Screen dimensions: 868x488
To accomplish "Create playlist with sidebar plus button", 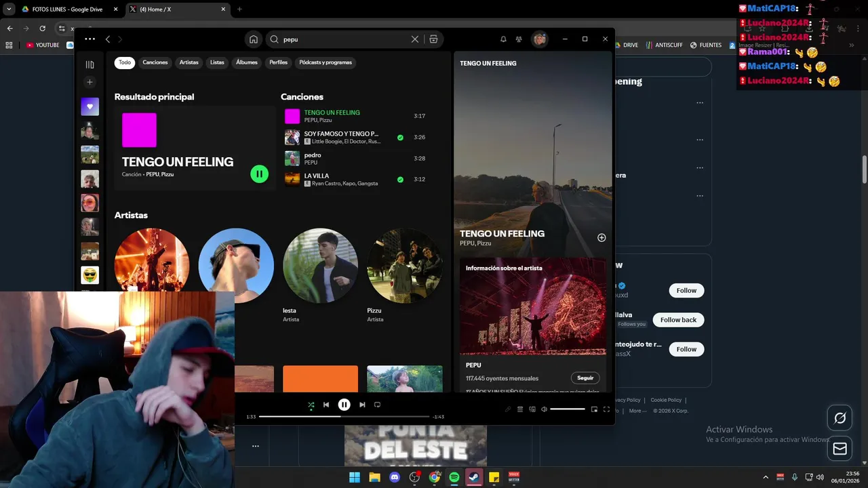I will (x=90, y=82).
